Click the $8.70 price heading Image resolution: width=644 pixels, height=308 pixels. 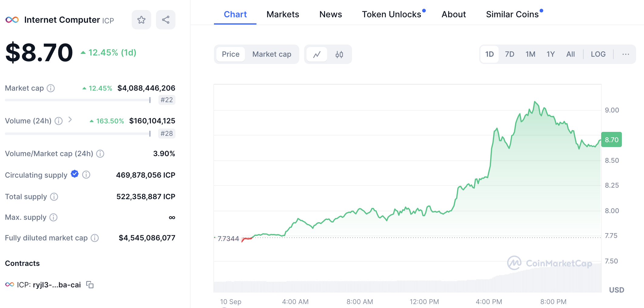(39, 53)
